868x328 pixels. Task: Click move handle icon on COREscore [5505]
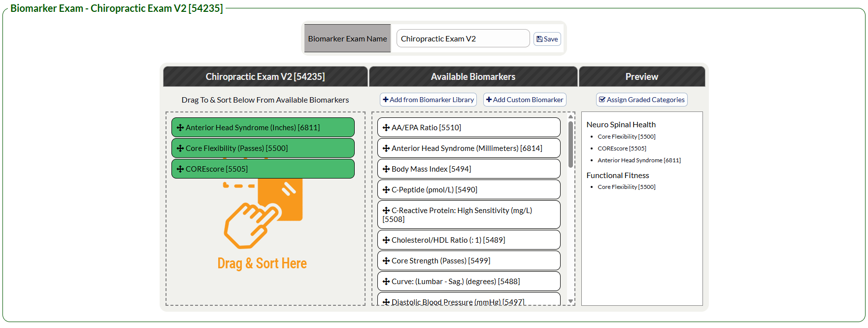coord(180,169)
